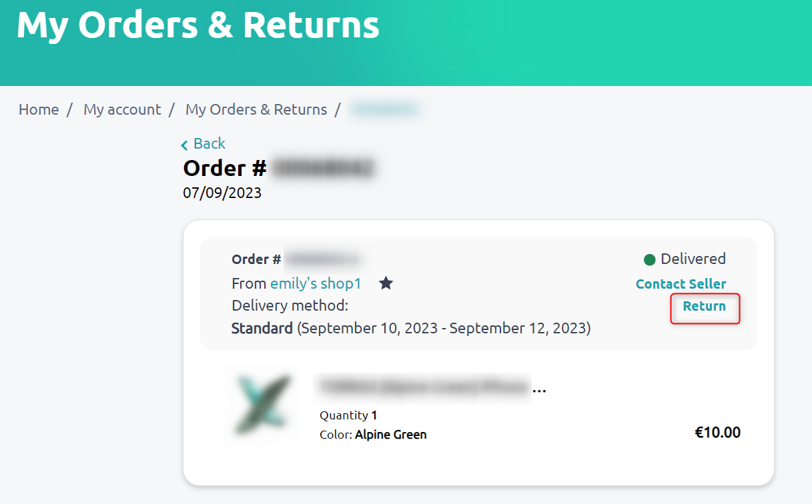Click the star icon beside emily's shop1
The image size is (812, 504).
tap(386, 283)
